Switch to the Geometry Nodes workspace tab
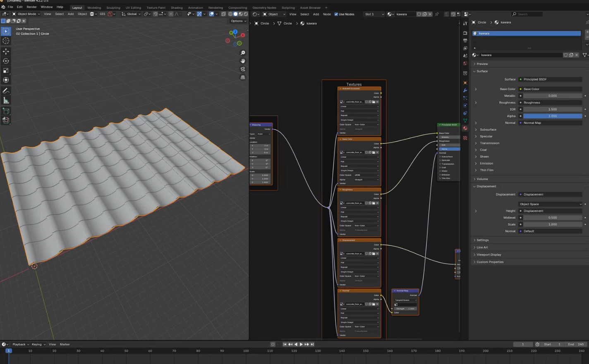Image resolution: width=589 pixels, height=364 pixels. click(x=264, y=7)
